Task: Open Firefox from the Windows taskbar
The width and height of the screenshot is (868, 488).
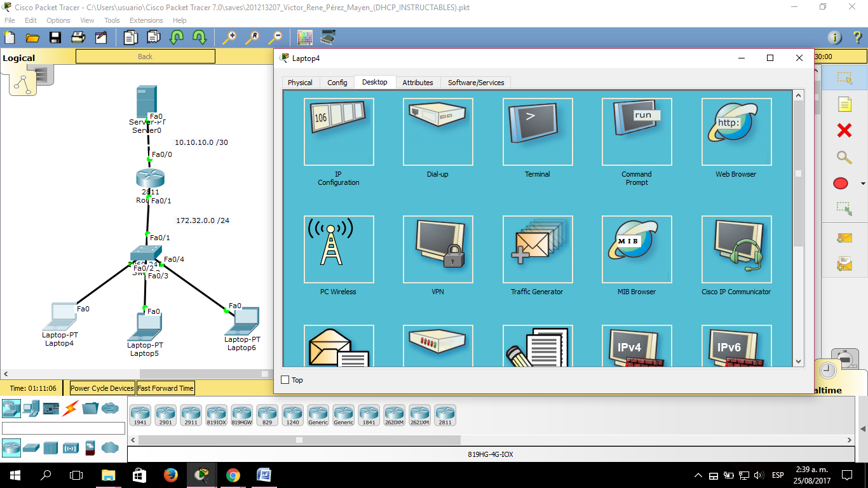Action: pyautogui.click(x=170, y=475)
